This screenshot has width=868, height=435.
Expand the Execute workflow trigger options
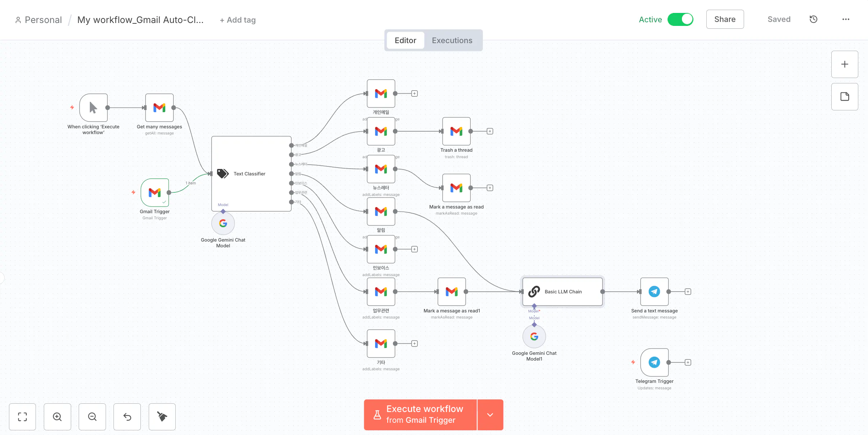pyautogui.click(x=490, y=415)
